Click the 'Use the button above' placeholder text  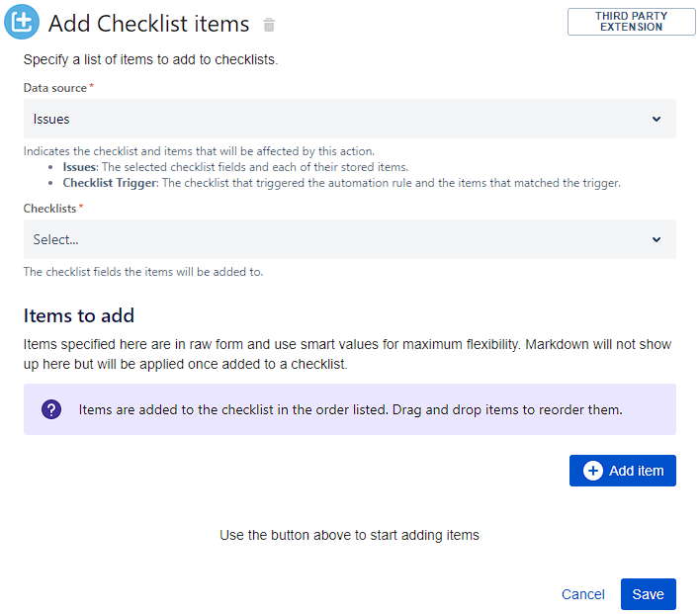pos(349,535)
